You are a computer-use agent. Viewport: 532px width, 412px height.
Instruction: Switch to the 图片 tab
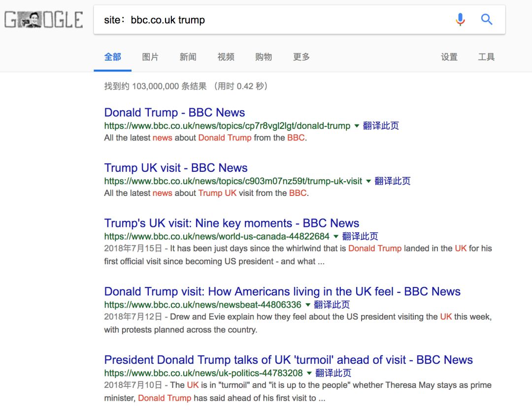click(x=150, y=57)
